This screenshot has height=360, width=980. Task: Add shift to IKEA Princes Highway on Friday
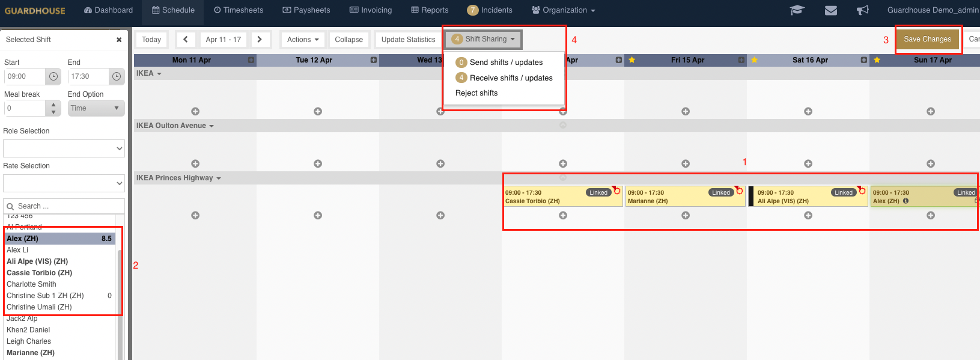click(686, 215)
